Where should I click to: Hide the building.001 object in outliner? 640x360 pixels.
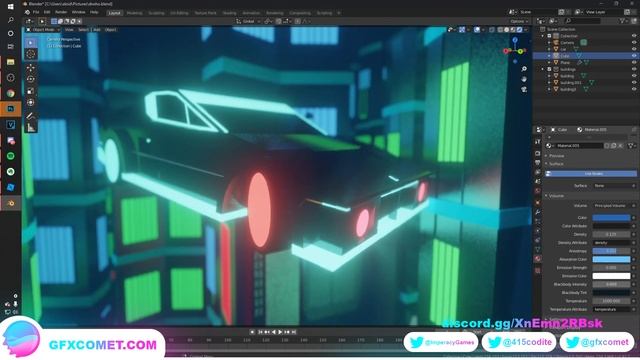(x=634, y=82)
